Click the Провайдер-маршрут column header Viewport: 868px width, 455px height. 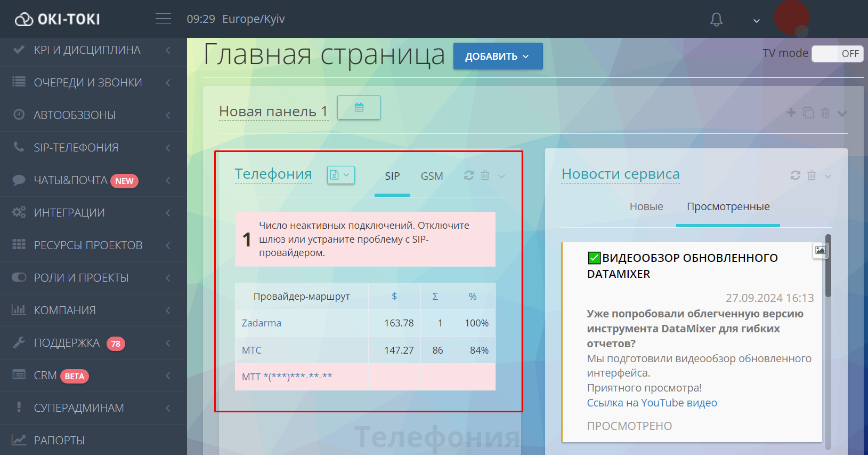tap(302, 297)
